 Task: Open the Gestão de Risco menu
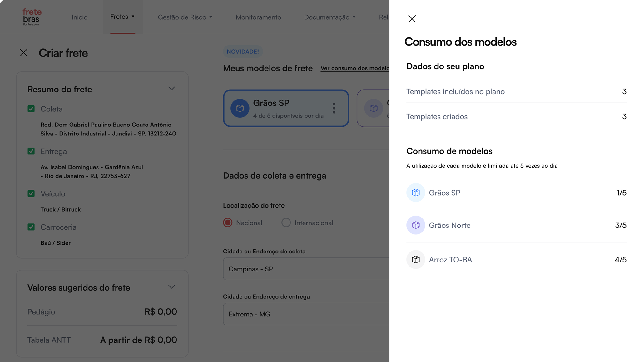point(185,17)
